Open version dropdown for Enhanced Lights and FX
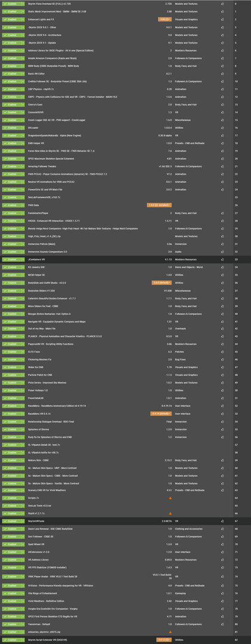Screen dimensions: 251x644 (165, 19)
